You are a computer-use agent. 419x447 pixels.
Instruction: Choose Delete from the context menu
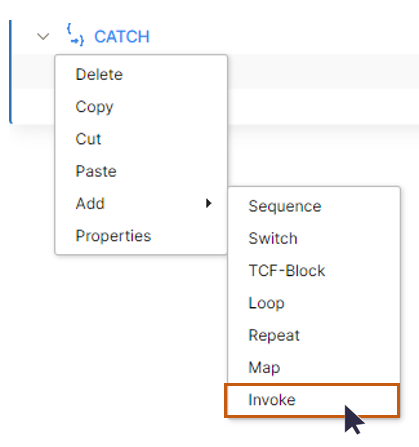click(141, 74)
